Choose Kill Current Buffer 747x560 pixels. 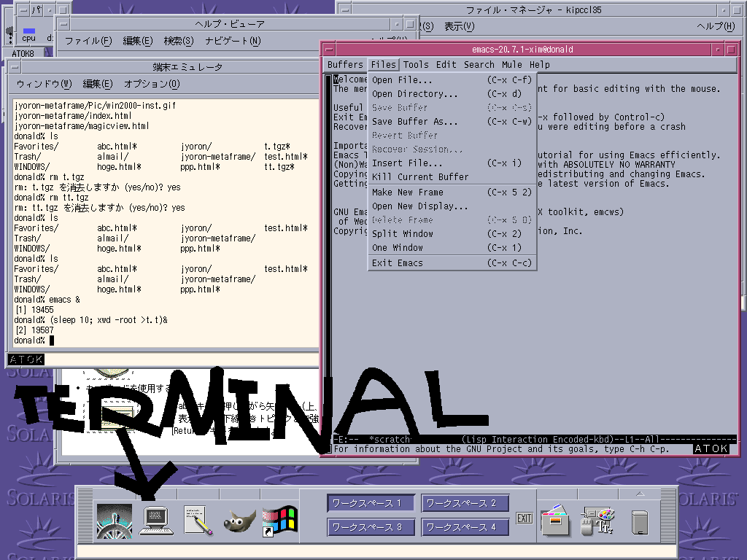(452, 176)
